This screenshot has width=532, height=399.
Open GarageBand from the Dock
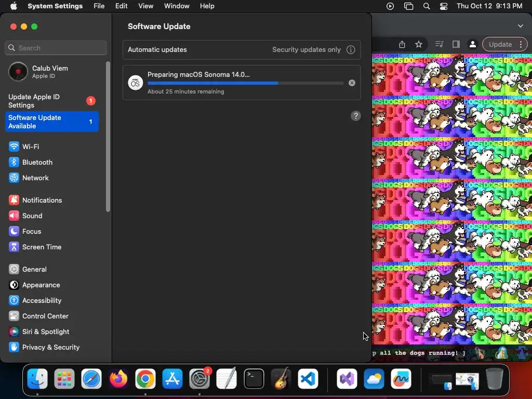281,379
